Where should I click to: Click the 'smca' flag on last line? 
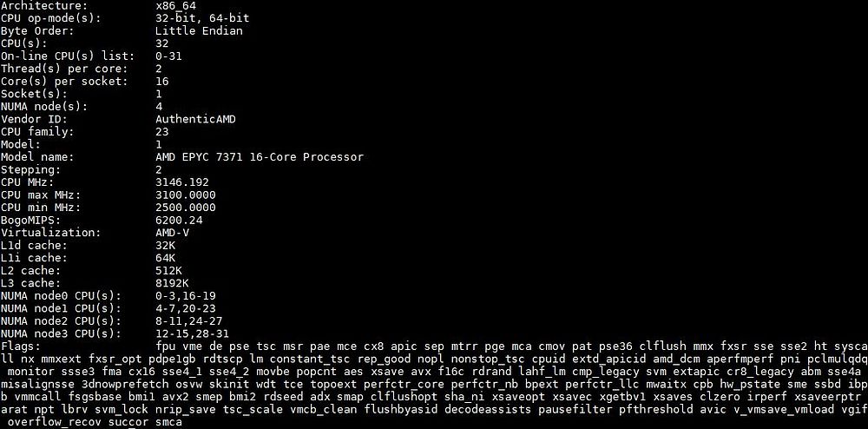coord(169,422)
